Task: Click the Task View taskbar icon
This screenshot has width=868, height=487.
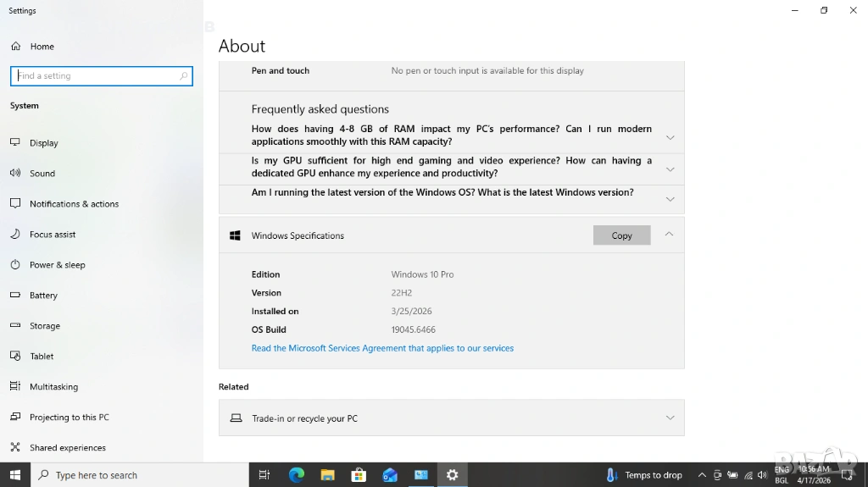Action: 264,475
